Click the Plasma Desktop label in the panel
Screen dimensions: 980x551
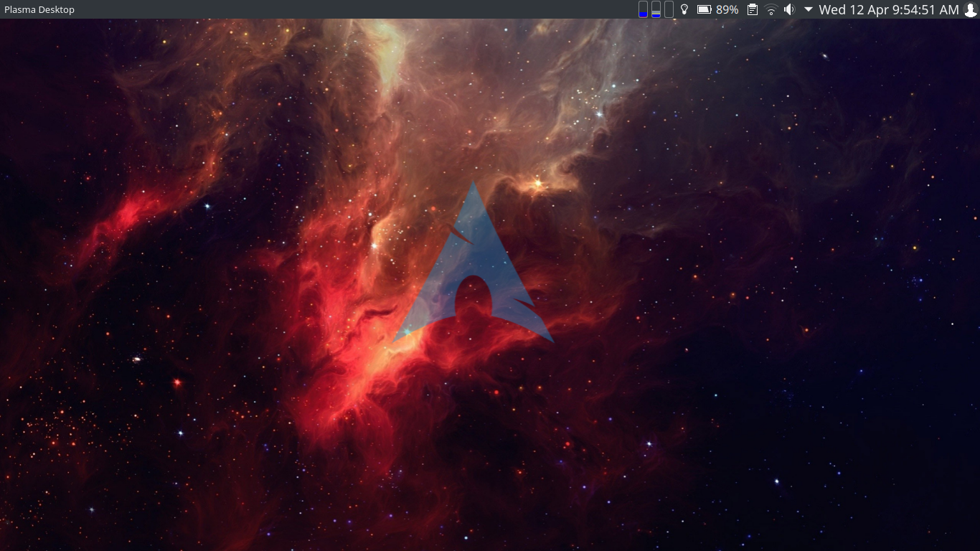coord(39,9)
